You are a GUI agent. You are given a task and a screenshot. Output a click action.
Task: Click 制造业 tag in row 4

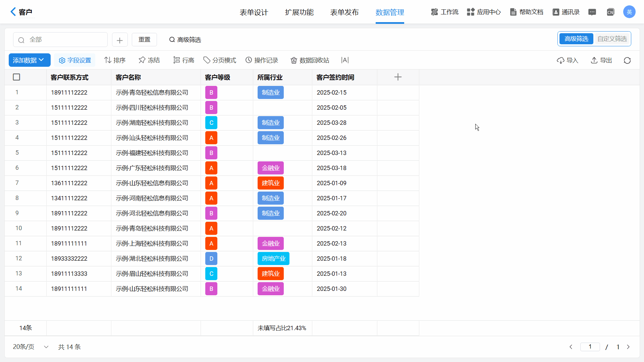(271, 138)
